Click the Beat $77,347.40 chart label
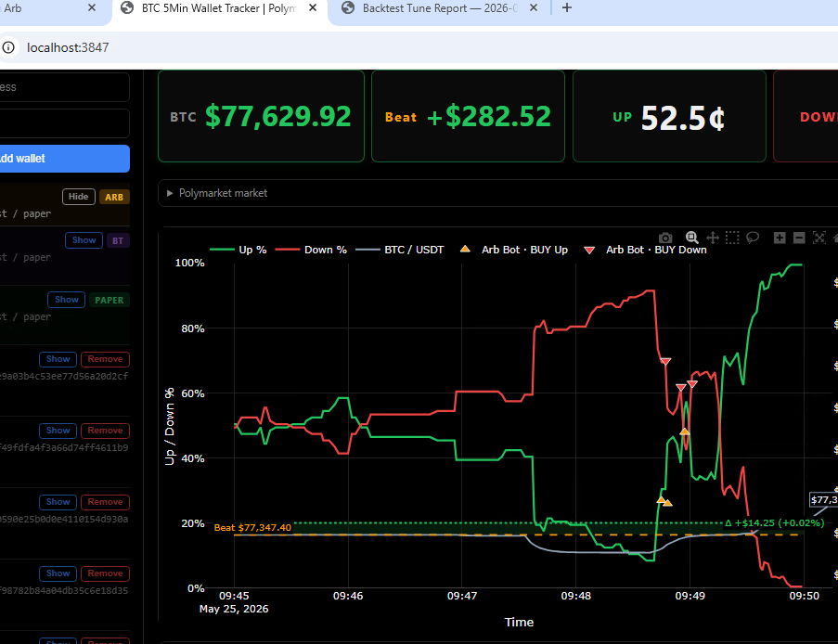Image resolution: width=838 pixels, height=644 pixels. click(252, 527)
